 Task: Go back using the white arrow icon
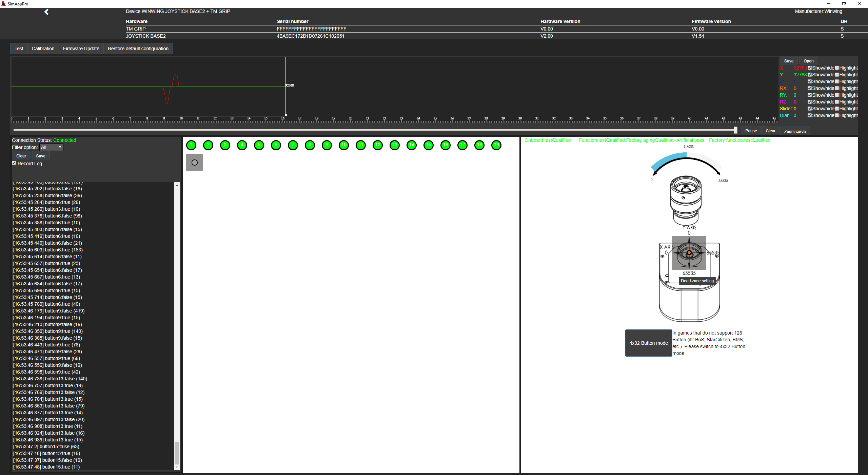pos(46,12)
